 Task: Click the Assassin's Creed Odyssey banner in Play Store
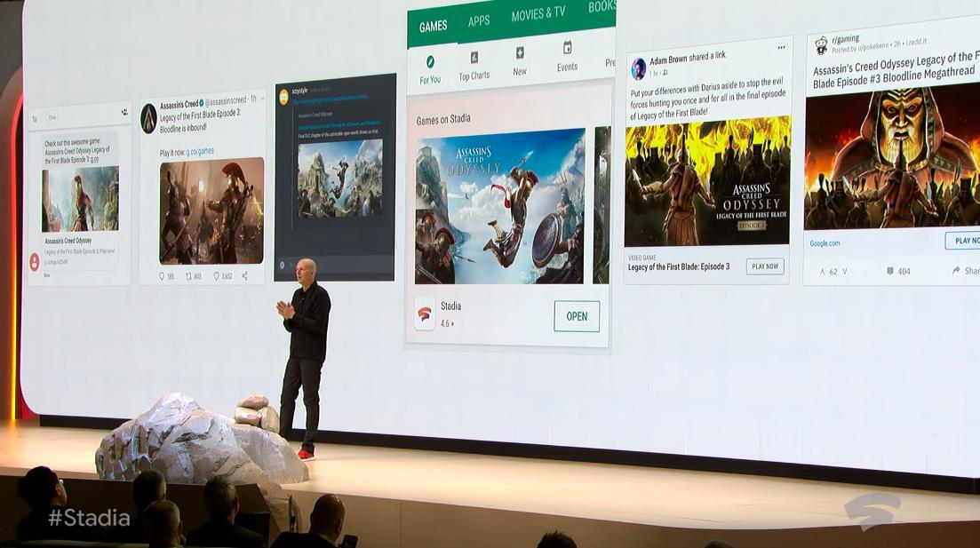[x=500, y=205]
